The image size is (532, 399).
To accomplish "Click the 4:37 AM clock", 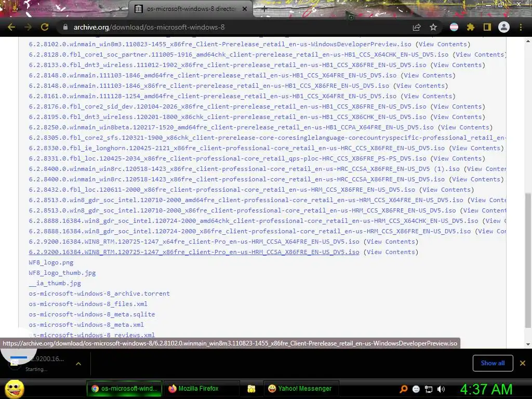I will click(486, 389).
